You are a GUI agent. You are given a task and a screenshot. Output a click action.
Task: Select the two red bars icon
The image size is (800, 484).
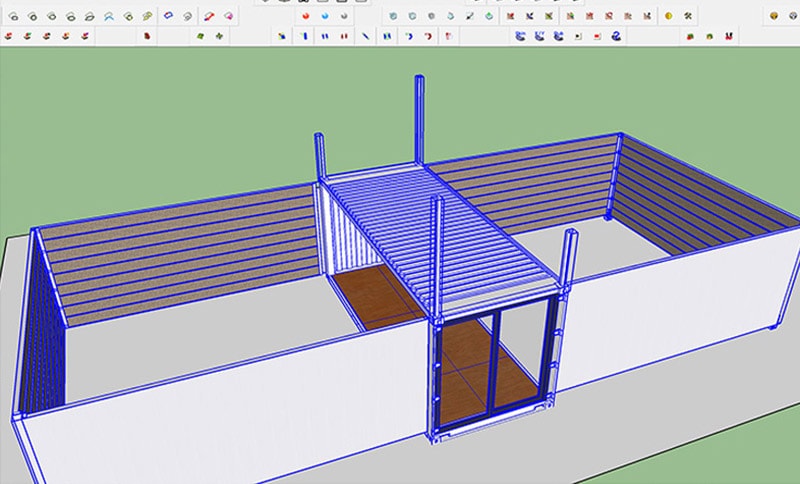[344, 36]
